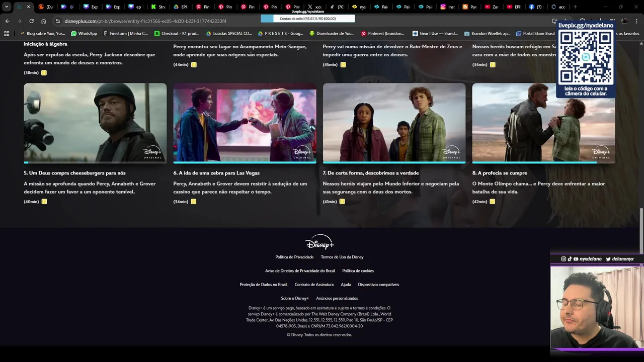
Task: Click title '7. De certa forma, descobrimos a verdade'
Action: [371, 173]
